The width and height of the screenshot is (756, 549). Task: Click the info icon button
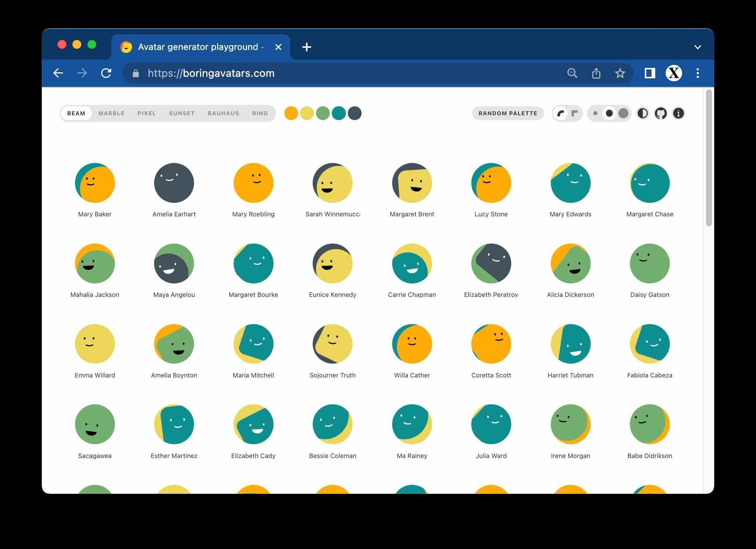click(678, 113)
